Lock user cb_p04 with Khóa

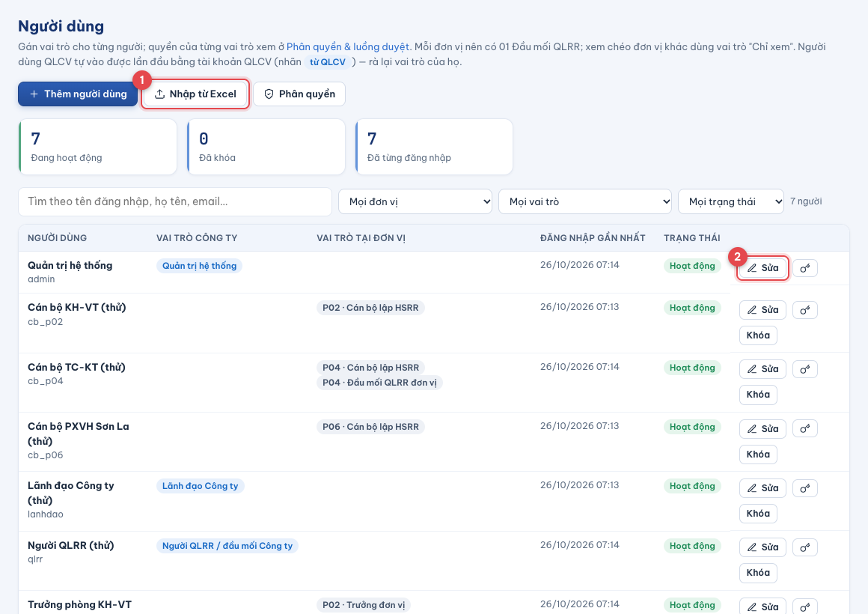[759, 395]
